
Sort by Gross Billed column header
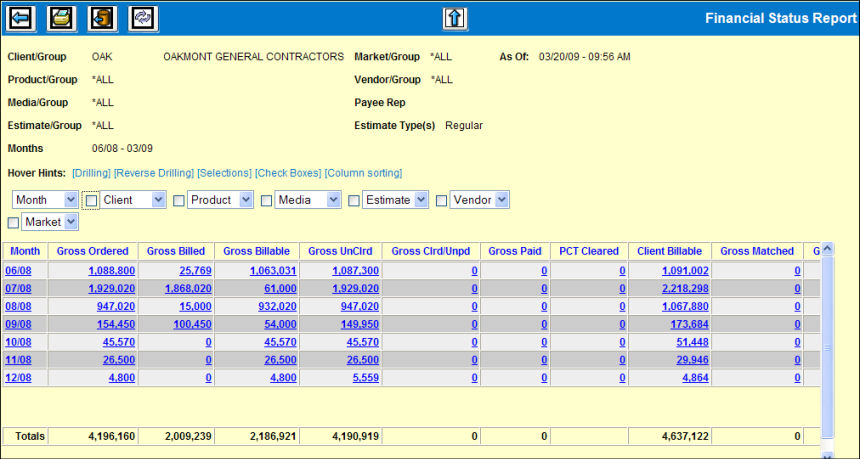point(176,251)
